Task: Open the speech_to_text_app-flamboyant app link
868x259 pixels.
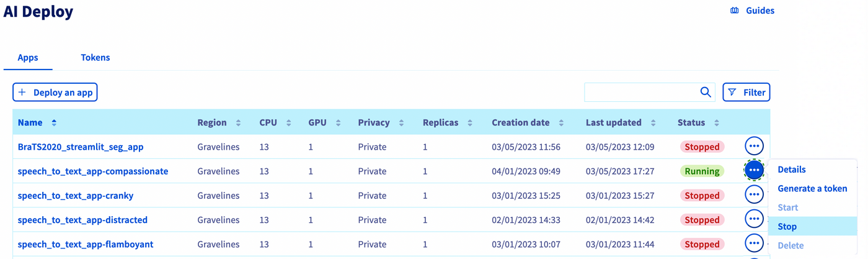Action: point(86,244)
